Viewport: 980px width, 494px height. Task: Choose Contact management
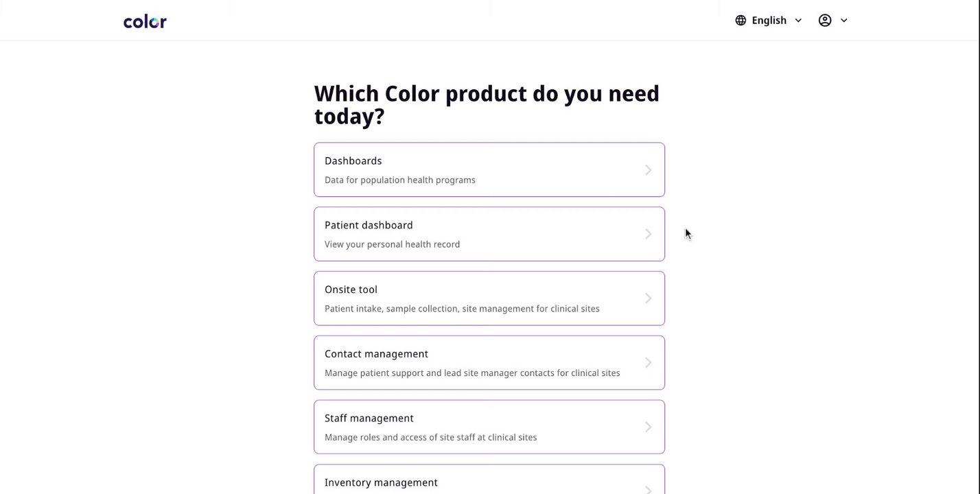click(489, 363)
